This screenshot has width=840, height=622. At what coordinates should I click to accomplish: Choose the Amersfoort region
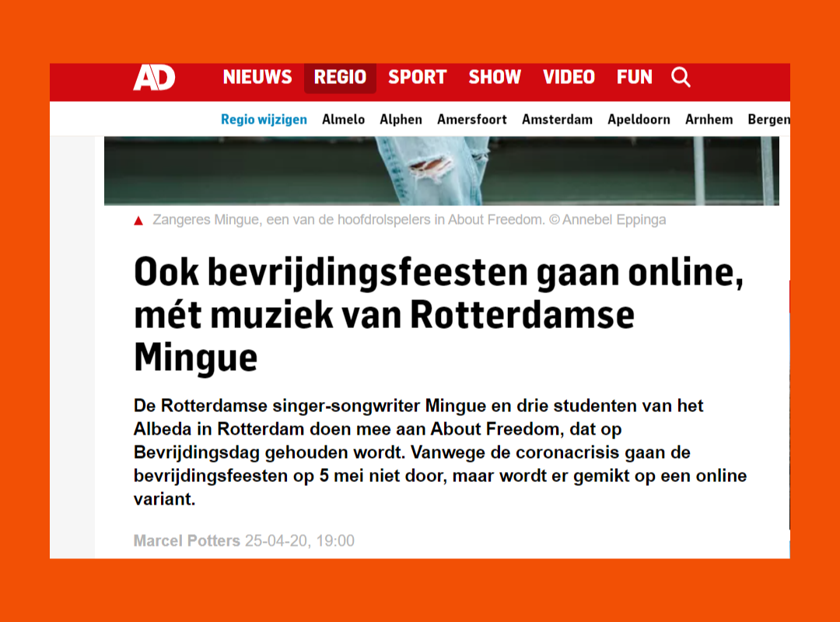point(472,120)
